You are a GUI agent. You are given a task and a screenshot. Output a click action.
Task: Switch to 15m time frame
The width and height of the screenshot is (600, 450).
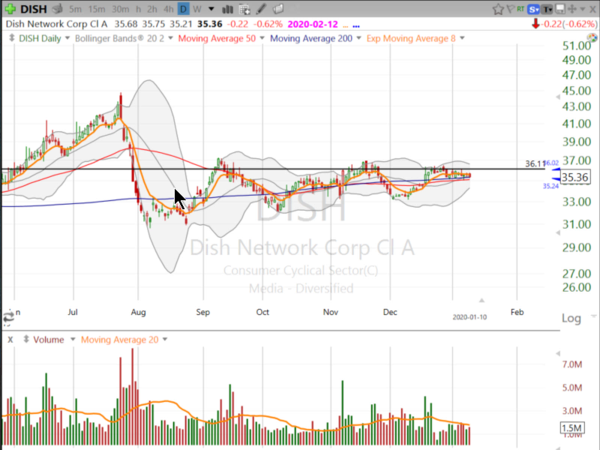(x=96, y=9)
